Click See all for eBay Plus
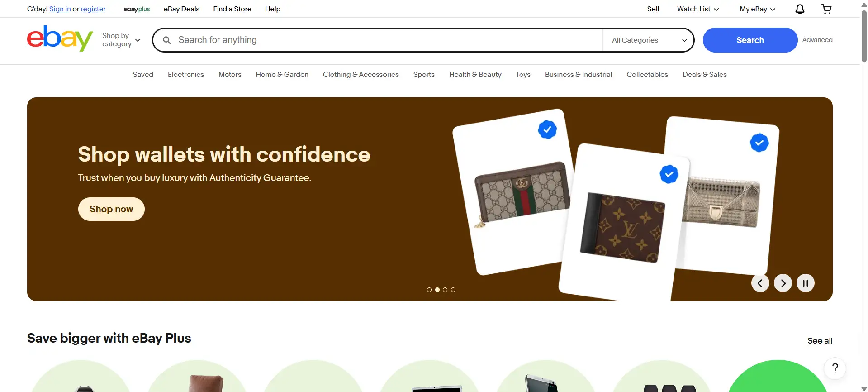 [820, 341]
